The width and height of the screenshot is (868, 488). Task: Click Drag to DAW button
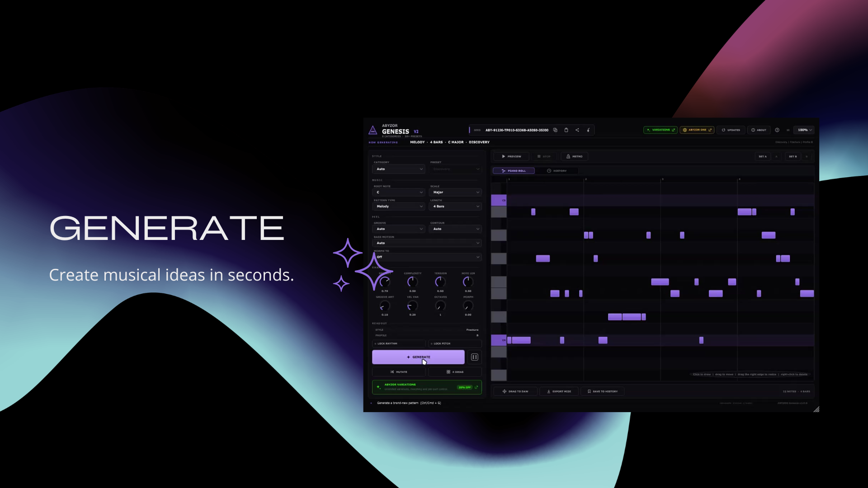point(515,391)
